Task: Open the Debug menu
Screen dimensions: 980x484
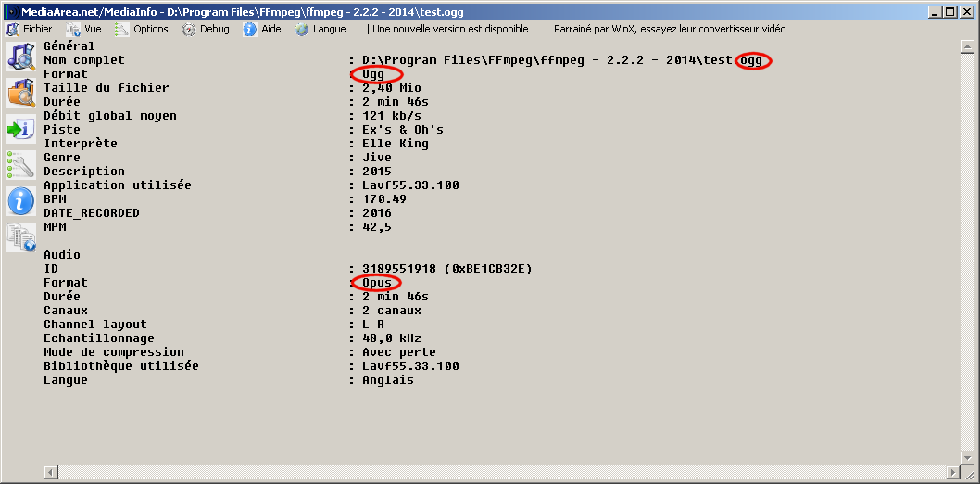Action: pos(206,29)
